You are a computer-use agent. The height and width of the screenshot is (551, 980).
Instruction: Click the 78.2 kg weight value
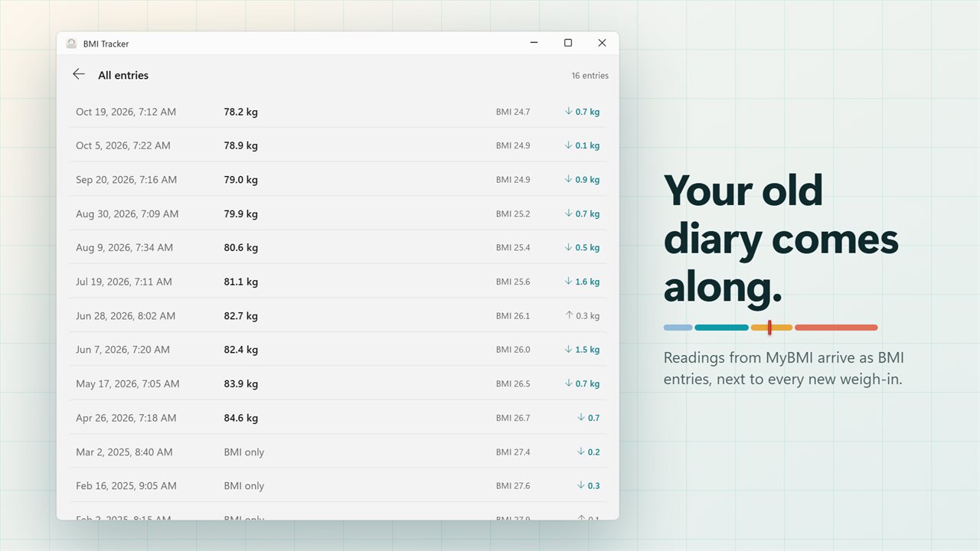[240, 112]
